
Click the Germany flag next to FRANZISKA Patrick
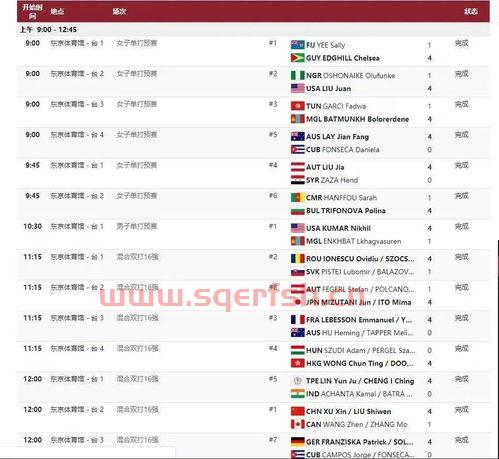[x=297, y=442]
